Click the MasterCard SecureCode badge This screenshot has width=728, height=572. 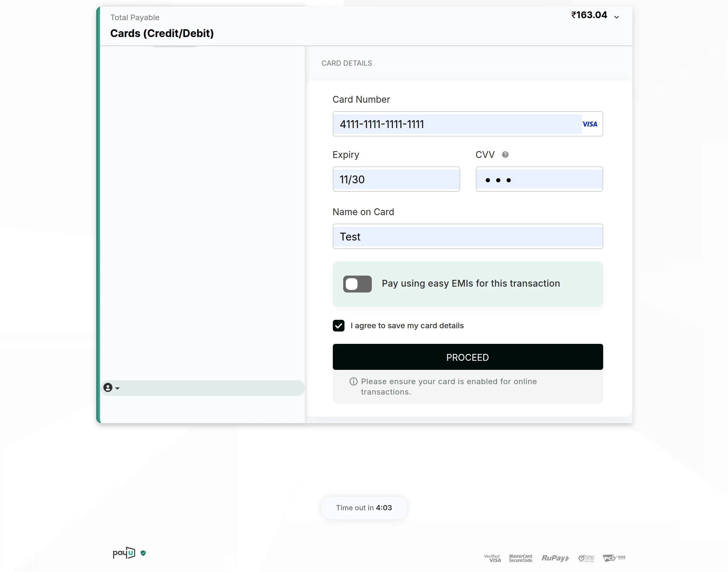click(521, 558)
